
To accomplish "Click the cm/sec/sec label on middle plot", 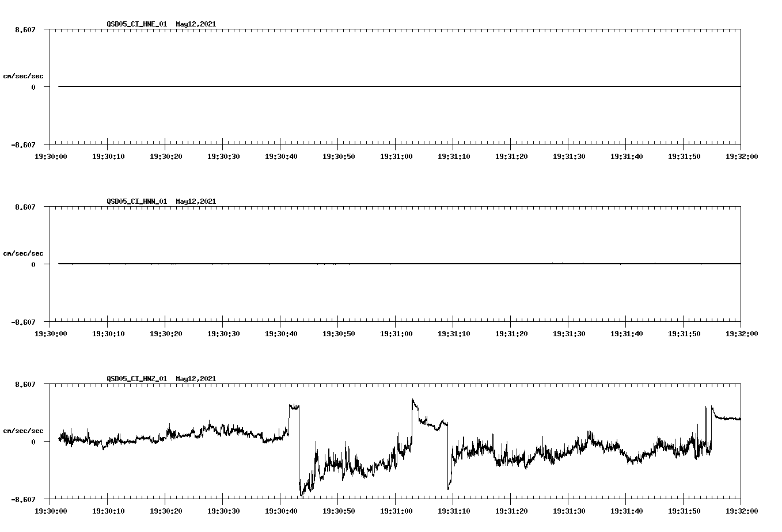I will point(24,253).
